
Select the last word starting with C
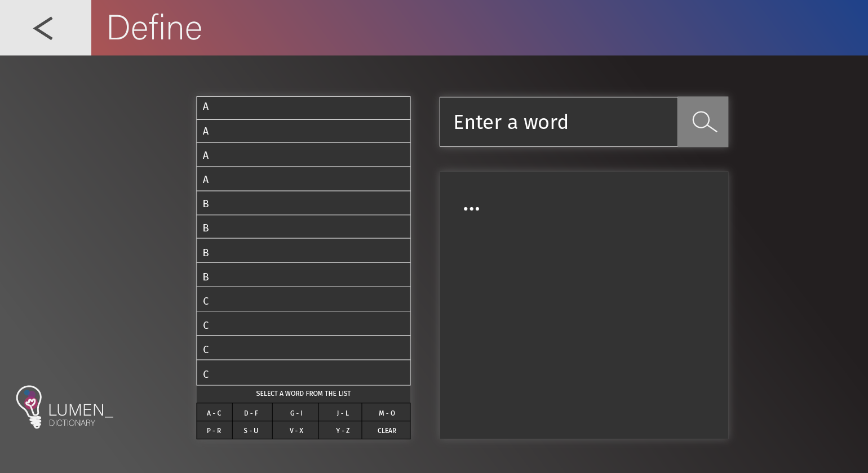tap(303, 373)
